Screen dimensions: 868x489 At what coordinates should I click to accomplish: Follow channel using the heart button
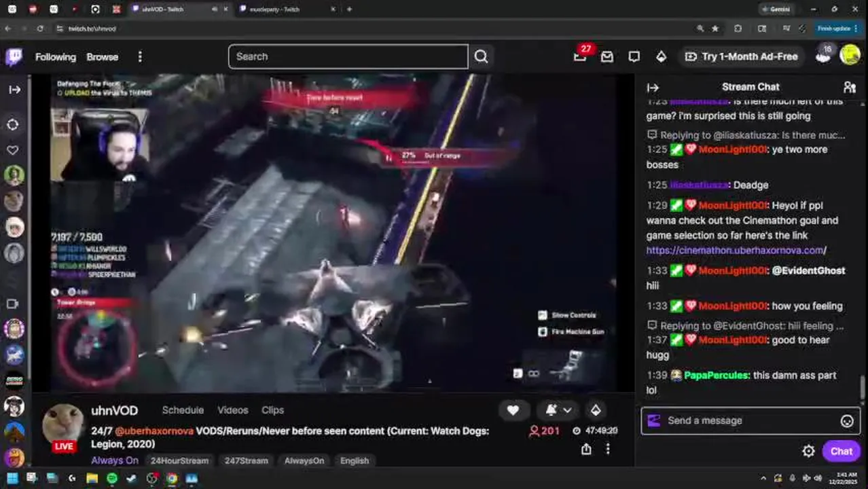pos(513,410)
